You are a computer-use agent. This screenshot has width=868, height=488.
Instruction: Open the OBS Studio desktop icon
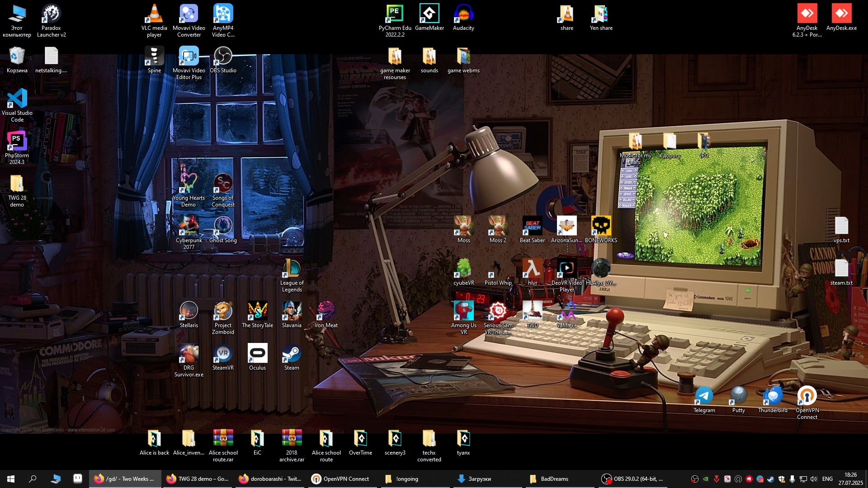point(223,56)
